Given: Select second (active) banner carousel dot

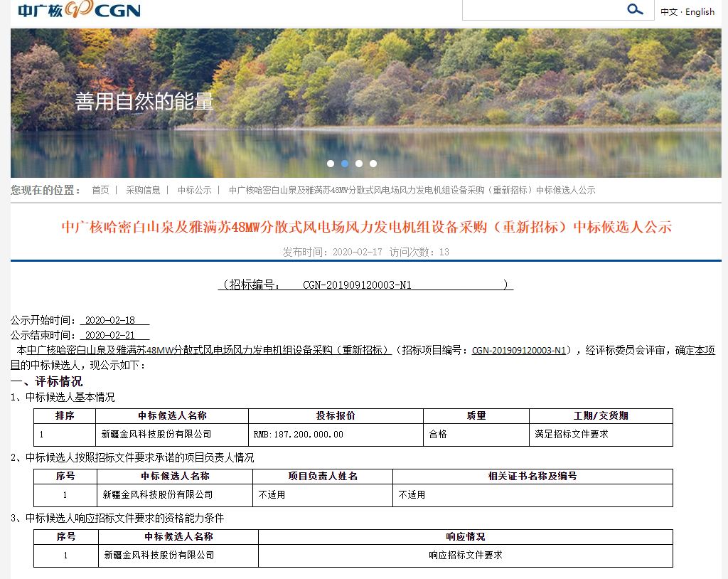Looking at the screenshot, I should [x=345, y=164].
